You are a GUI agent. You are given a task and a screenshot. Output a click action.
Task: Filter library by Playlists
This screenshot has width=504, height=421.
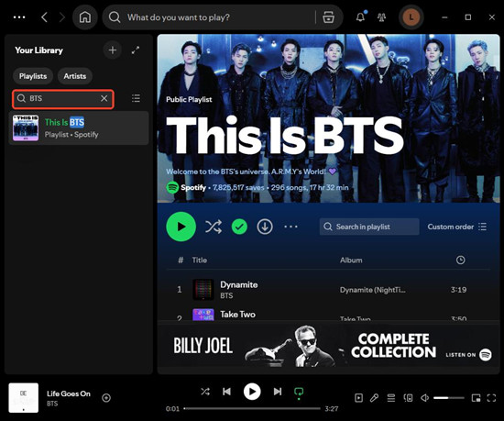pyautogui.click(x=33, y=76)
